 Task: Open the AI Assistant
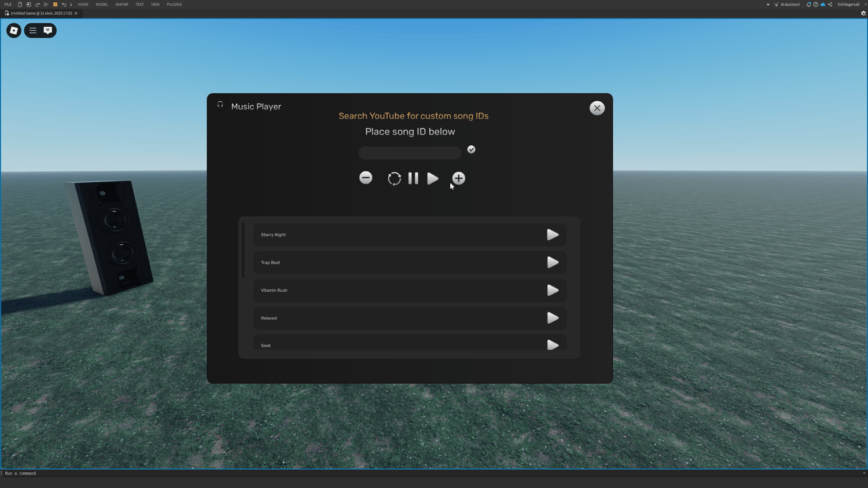[787, 5]
